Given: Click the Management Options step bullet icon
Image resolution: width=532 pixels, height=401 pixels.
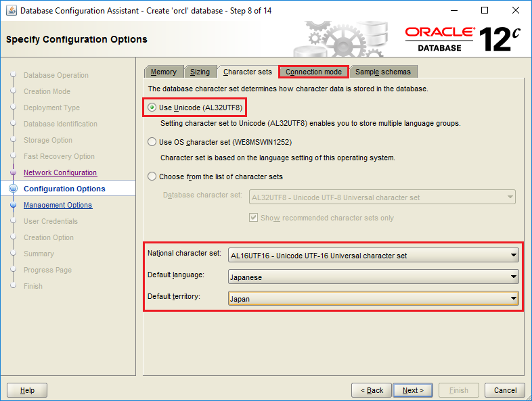Looking at the screenshot, I should 14,205.
